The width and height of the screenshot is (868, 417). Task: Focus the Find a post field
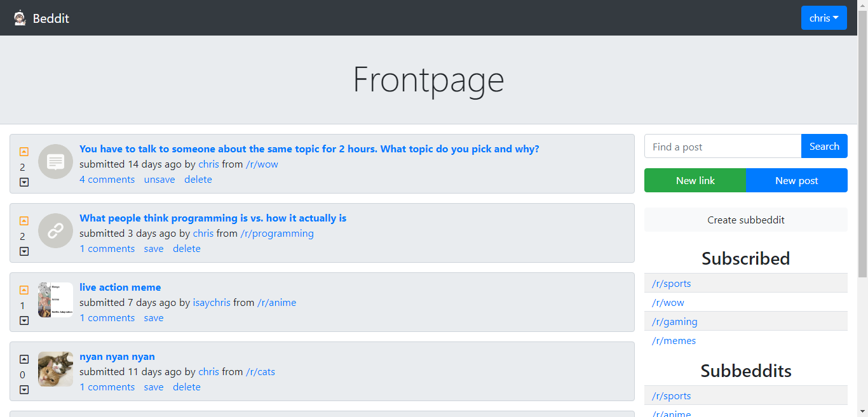[723, 146]
